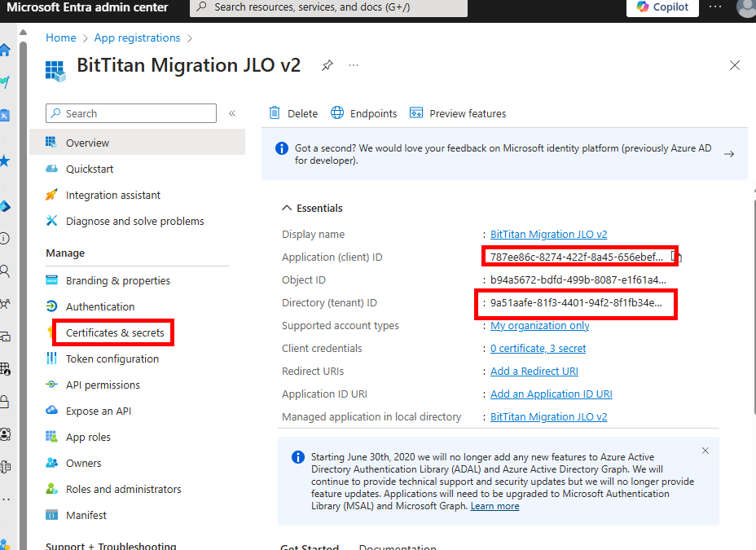The width and height of the screenshot is (756, 550).
Task: Open Preview features toolbar button
Action: pos(458,113)
